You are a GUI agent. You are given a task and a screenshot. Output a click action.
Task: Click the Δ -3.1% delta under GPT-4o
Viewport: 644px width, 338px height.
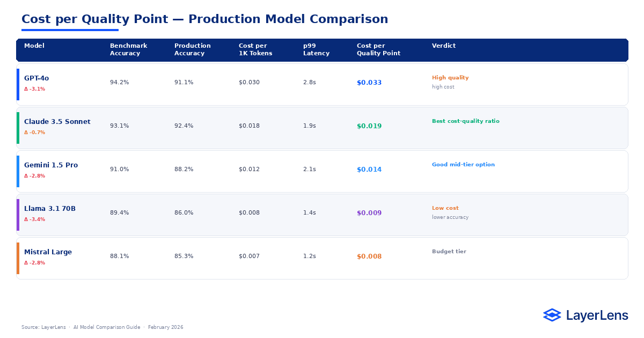35,89
